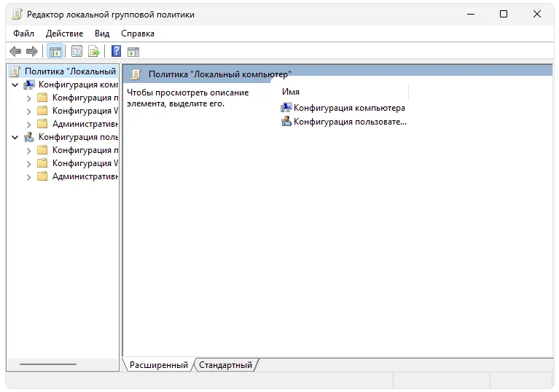Viewport: 559px width, 392px height.
Task: Click Windows config folder icon under user configuration
Action: pyautogui.click(x=42, y=163)
